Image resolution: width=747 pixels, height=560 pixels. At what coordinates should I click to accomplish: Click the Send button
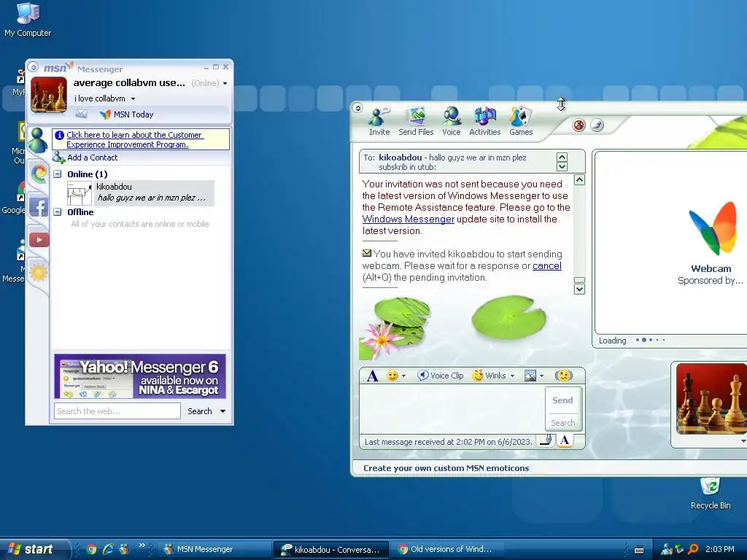click(x=562, y=400)
